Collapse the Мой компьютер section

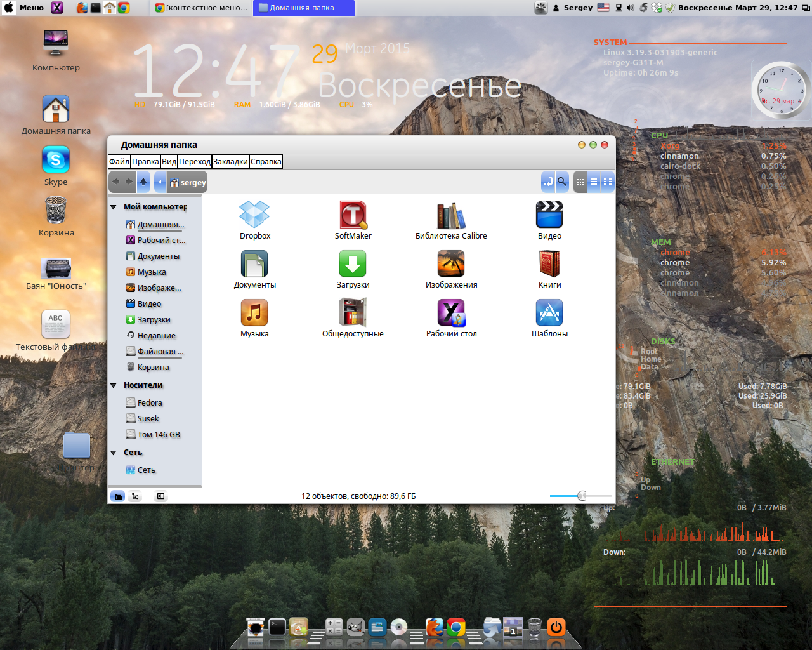tap(114, 206)
